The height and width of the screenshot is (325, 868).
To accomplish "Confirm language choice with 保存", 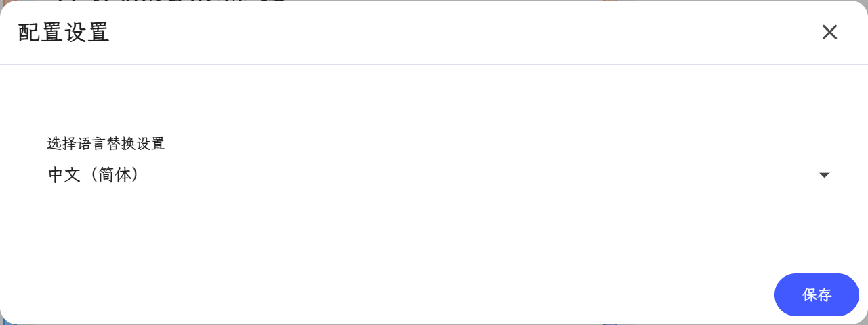I will click(817, 294).
